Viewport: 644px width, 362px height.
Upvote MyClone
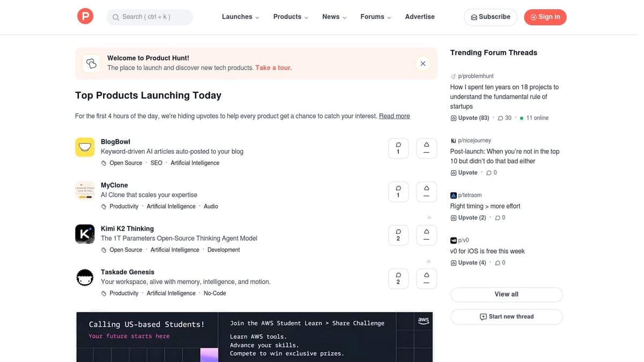pos(426,191)
